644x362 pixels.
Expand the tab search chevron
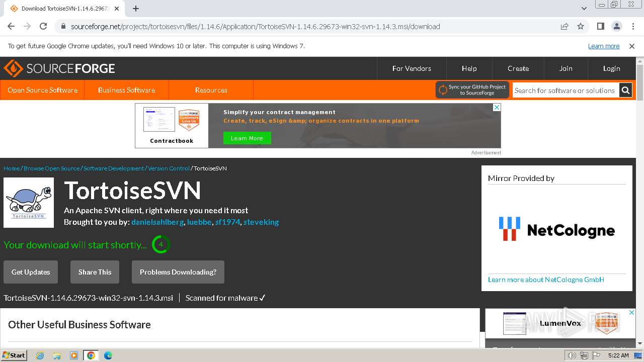pyautogui.click(x=584, y=9)
